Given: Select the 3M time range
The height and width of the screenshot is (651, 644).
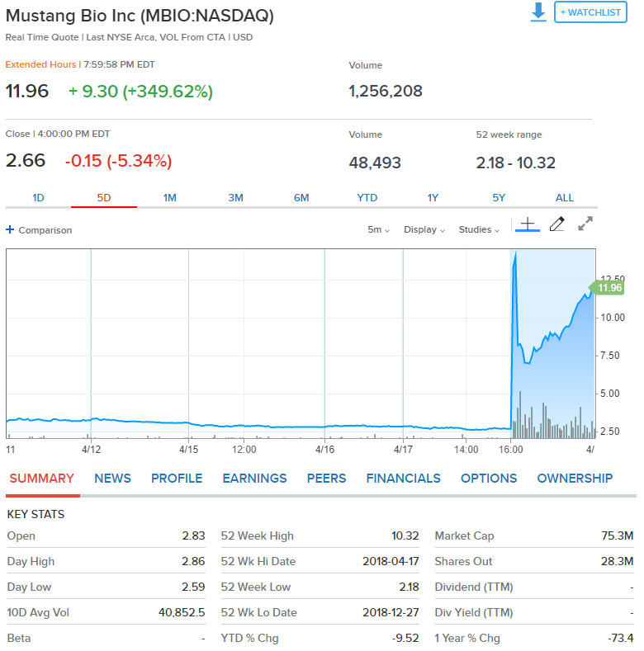Looking at the screenshot, I should tap(235, 198).
